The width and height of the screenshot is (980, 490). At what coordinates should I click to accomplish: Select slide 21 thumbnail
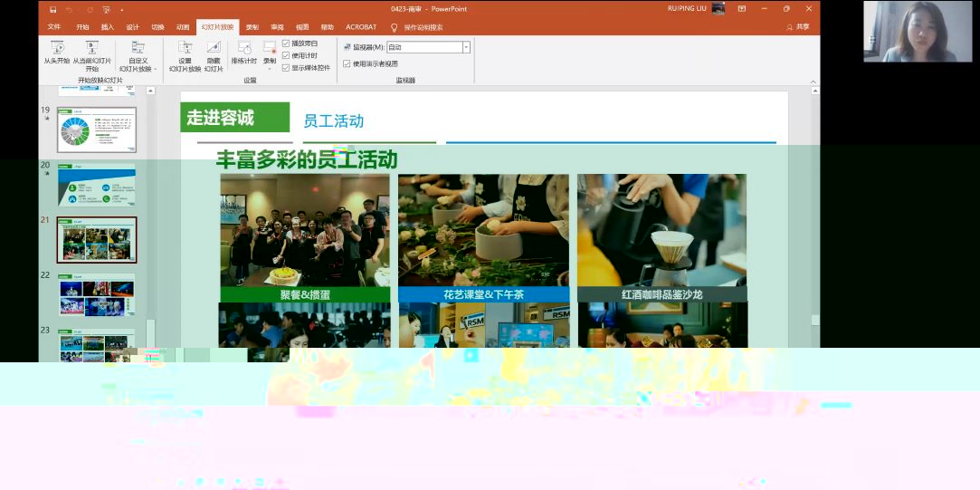(x=97, y=240)
